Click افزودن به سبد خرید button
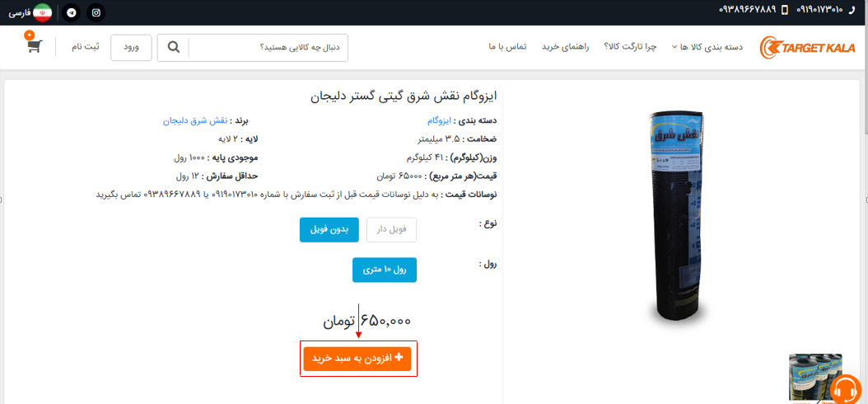The image size is (868, 404). [357, 359]
